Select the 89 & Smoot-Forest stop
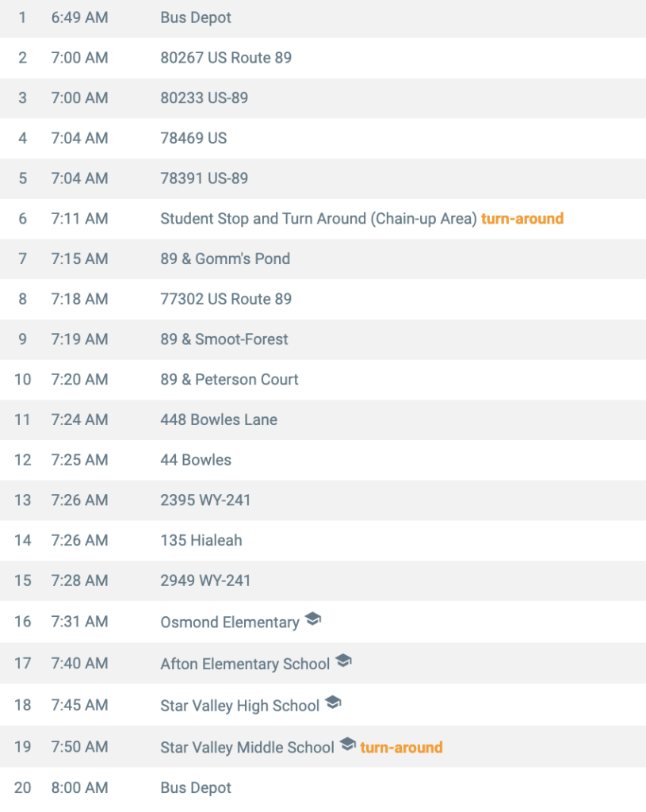Image resolution: width=646 pixels, height=812 pixels. point(224,339)
